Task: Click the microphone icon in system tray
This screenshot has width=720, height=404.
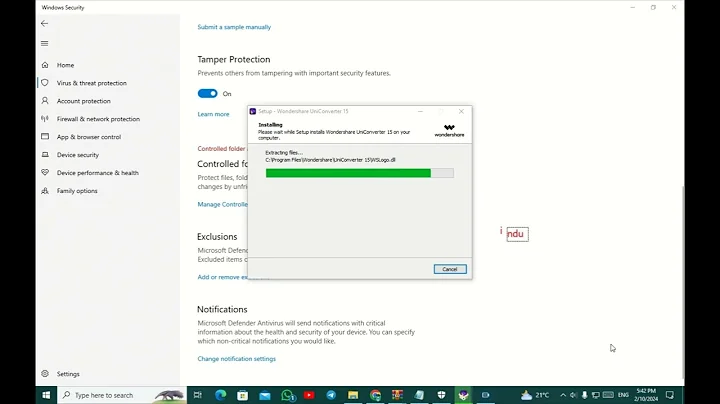Action: tap(585, 395)
